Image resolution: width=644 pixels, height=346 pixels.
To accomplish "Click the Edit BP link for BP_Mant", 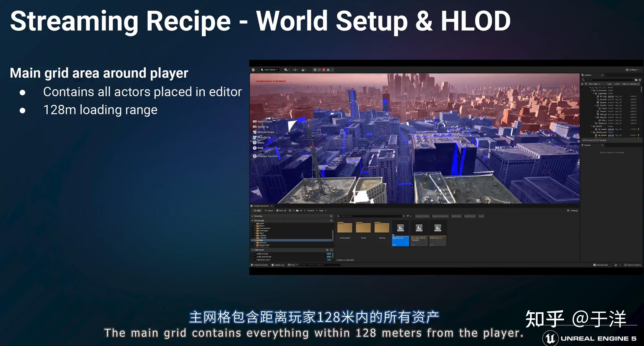I will [x=611, y=129].
